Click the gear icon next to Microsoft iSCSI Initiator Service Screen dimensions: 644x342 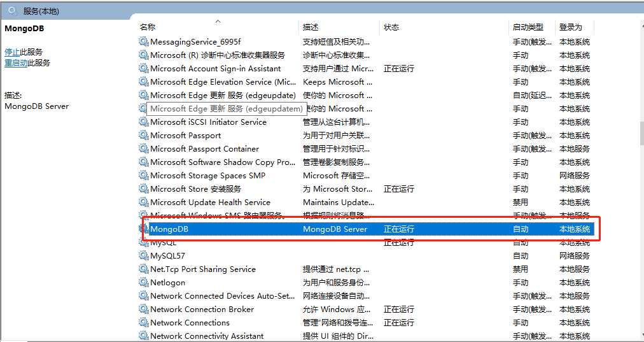pyautogui.click(x=143, y=122)
